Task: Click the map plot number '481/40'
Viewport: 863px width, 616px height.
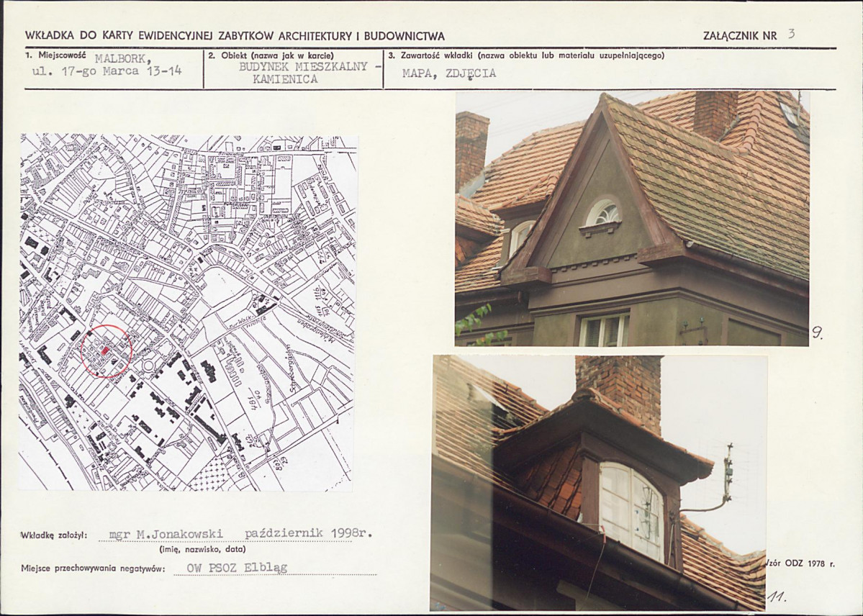Action: 254,399
